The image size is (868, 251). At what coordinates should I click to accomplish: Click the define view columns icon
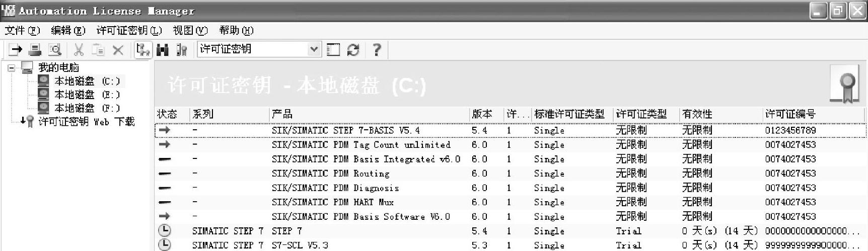[333, 49]
